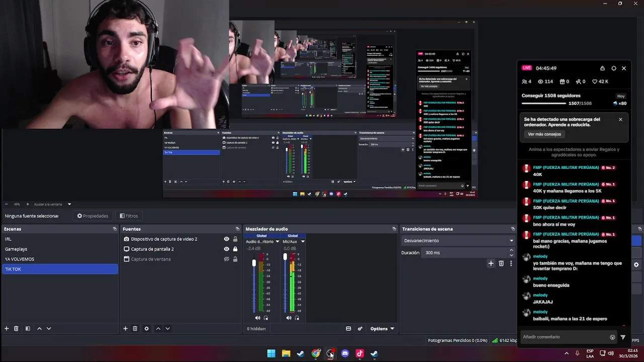
Task: Open advanced audio properties gears in the mixer footer
Action: click(x=360, y=328)
